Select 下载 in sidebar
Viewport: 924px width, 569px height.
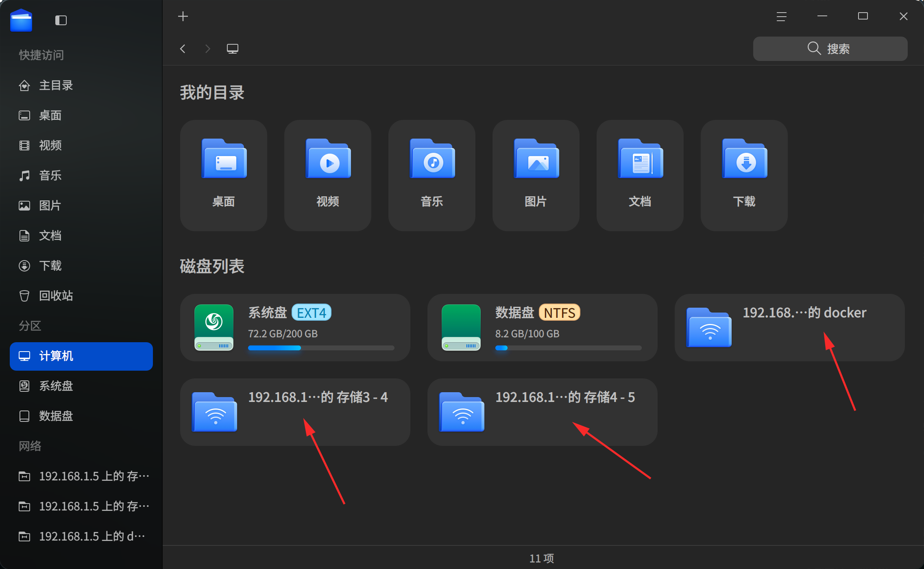pos(81,266)
